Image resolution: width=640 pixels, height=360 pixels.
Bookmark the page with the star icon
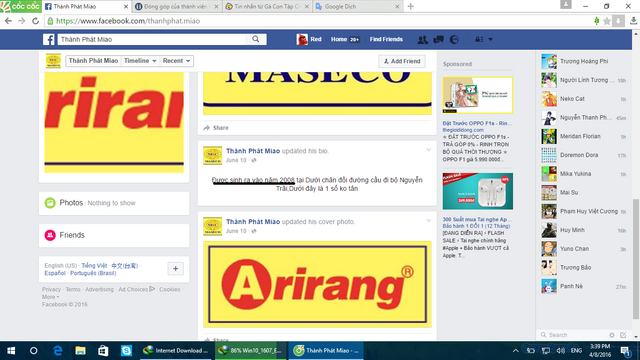pos(607,21)
